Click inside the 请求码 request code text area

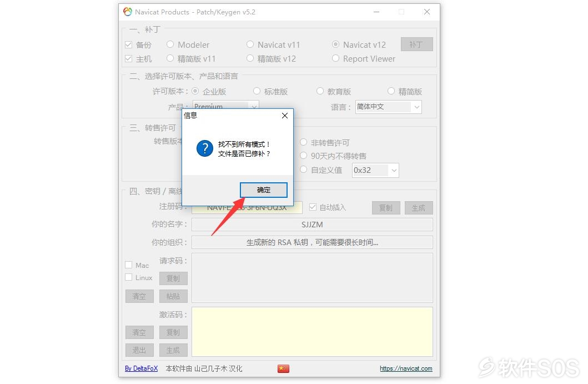point(312,278)
